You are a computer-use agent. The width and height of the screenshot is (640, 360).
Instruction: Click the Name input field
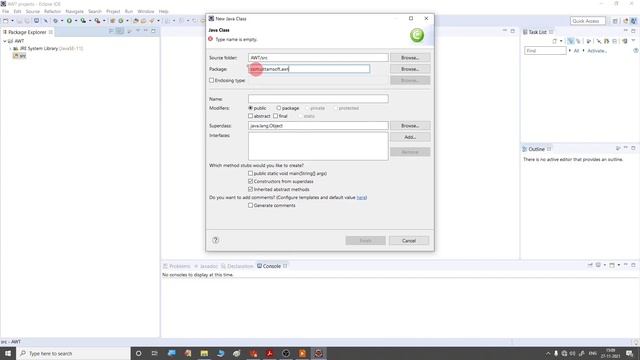pyautogui.click(x=318, y=99)
